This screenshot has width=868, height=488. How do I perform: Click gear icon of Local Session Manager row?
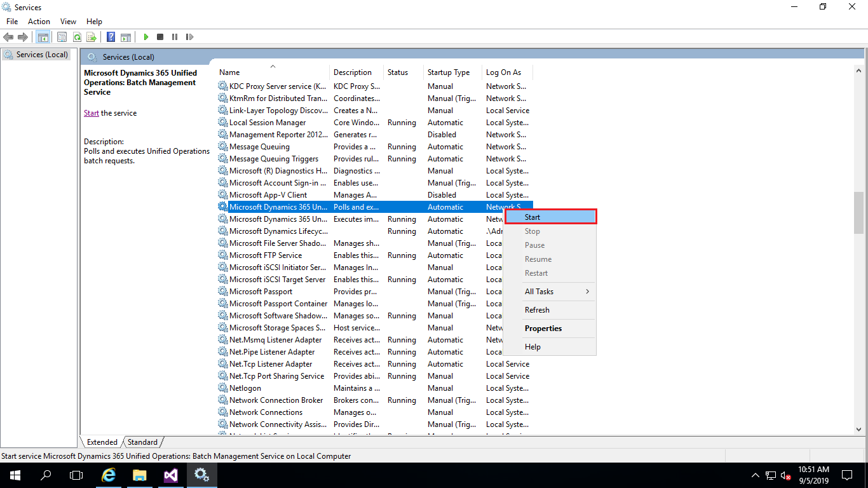point(222,123)
